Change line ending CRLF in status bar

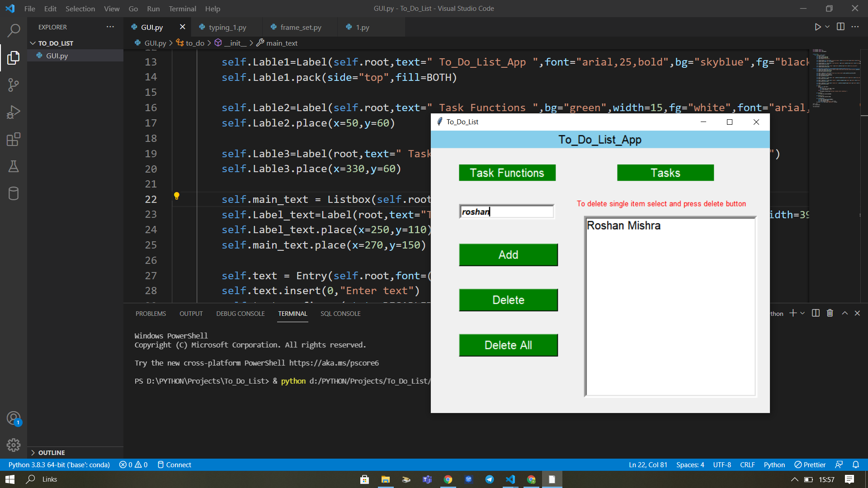(x=747, y=465)
